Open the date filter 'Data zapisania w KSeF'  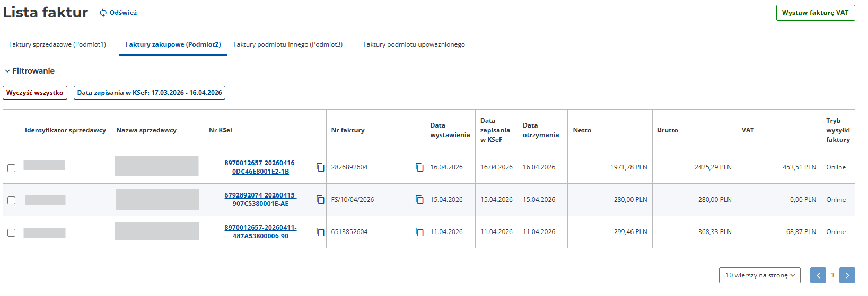[x=149, y=93]
